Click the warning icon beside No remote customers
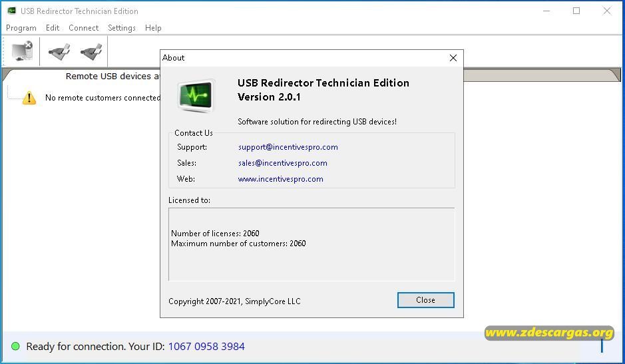Image resolution: width=625 pixels, height=364 pixels. pos(29,98)
